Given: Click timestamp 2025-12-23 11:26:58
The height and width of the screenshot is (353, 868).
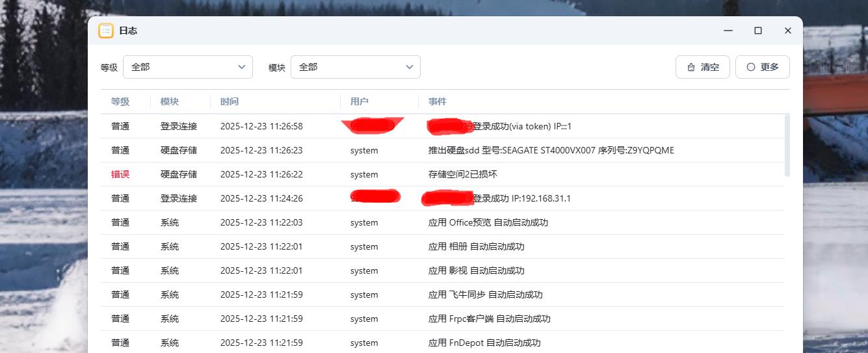Looking at the screenshot, I should (x=261, y=126).
